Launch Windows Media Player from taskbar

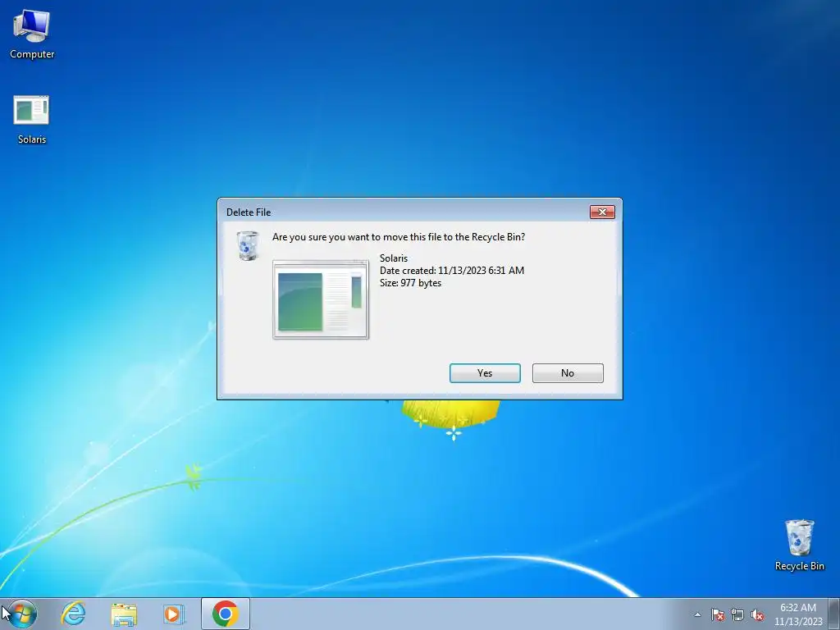click(174, 614)
